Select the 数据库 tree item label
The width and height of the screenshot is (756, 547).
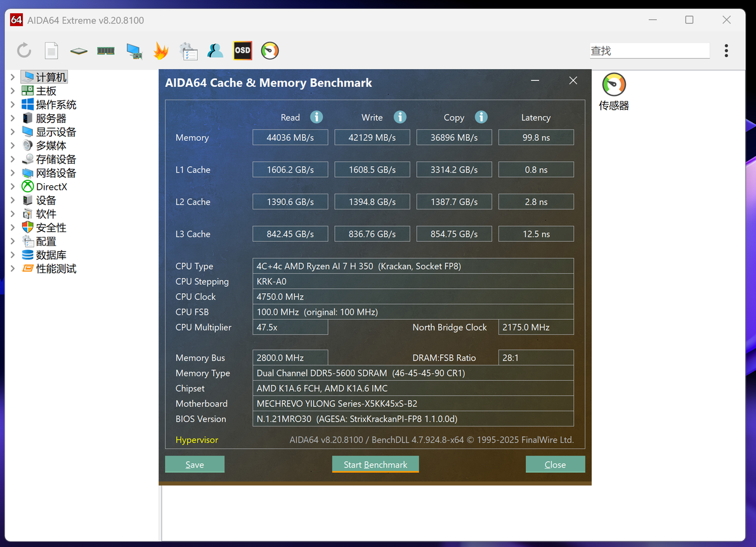coord(51,254)
